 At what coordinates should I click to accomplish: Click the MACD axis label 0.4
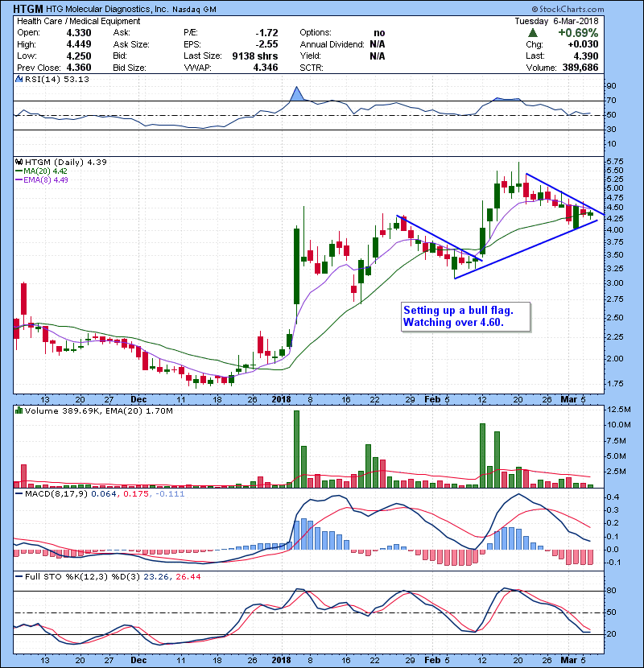[613, 497]
